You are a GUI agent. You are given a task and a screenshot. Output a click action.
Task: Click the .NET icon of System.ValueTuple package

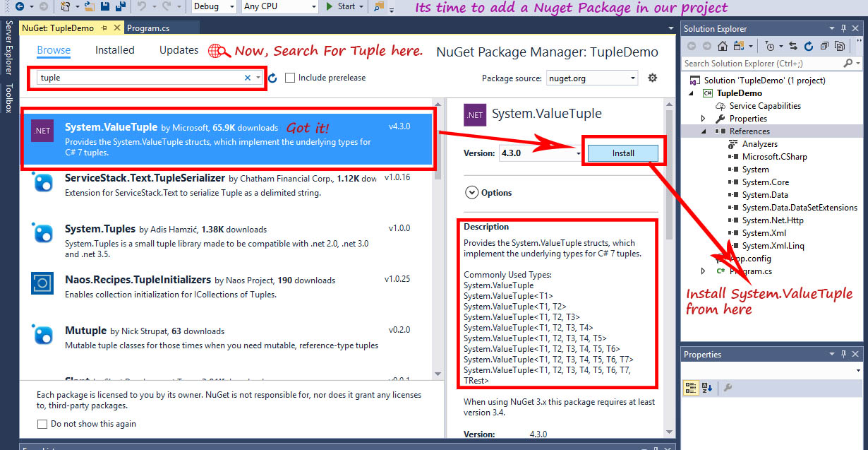42,131
